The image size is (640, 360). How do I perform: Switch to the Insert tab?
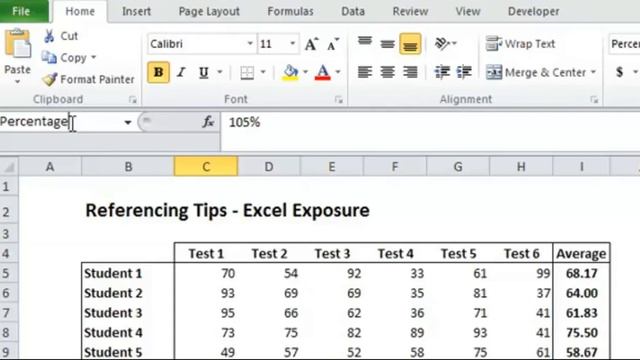136,11
